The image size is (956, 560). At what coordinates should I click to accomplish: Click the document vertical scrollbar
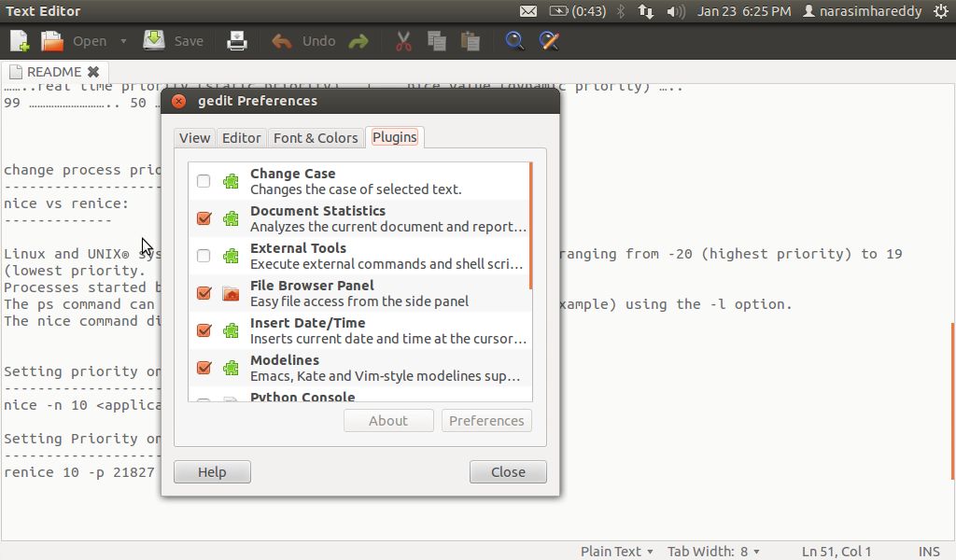click(952, 402)
